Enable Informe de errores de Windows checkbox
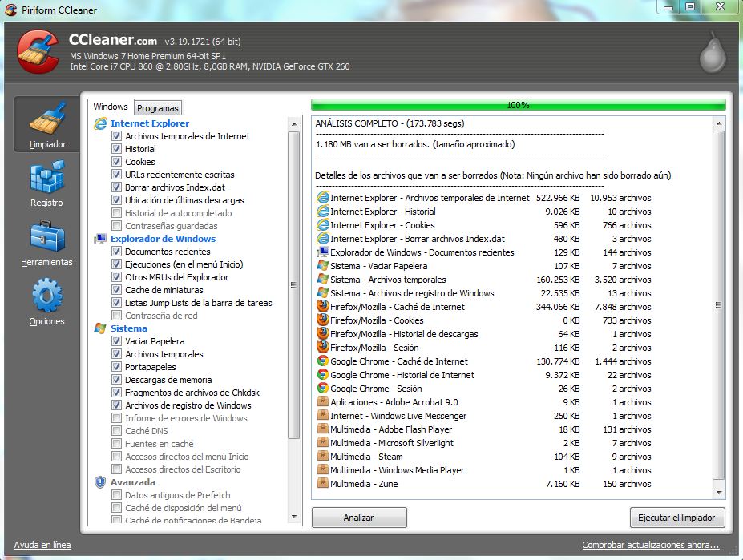This screenshot has width=743, height=560. (x=116, y=418)
